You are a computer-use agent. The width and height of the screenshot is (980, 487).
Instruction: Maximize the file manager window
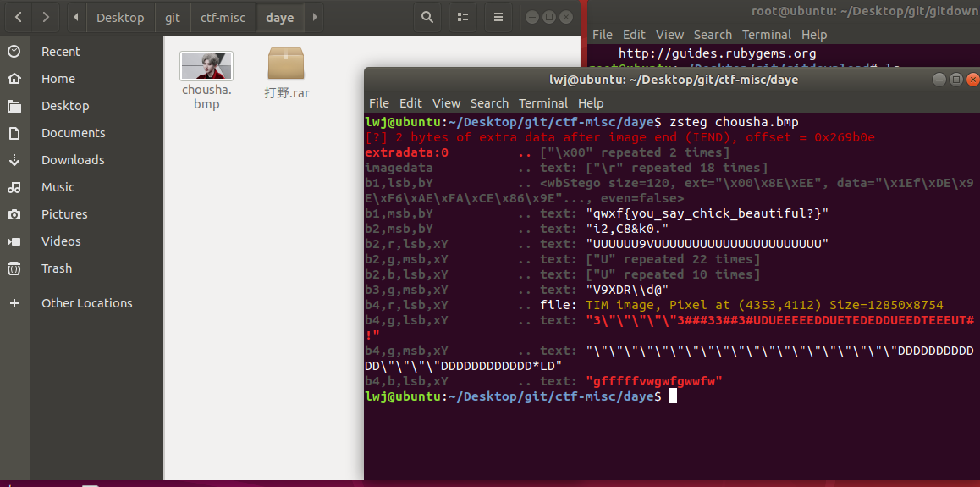548,18
